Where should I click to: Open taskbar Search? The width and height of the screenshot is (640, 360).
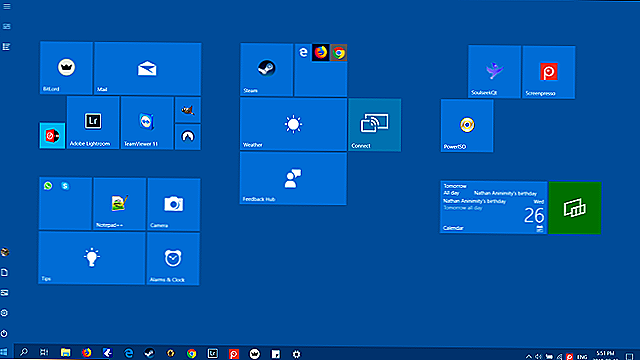coord(24,352)
